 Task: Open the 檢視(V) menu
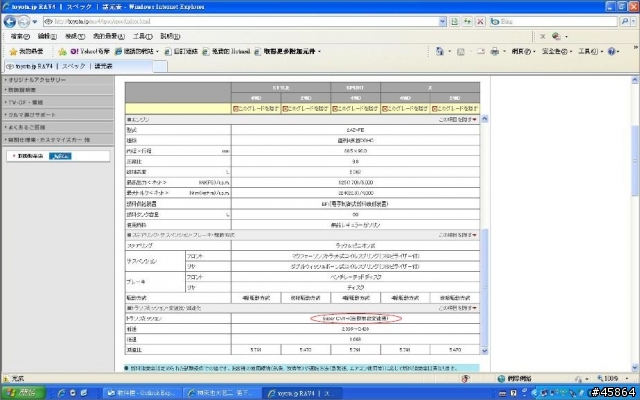coord(75,36)
